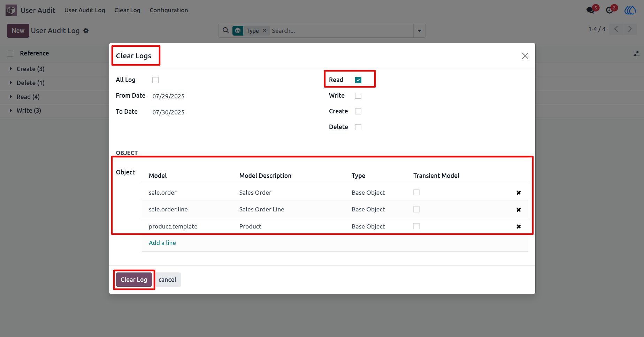The height and width of the screenshot is (337, 644).
Task: Click the Add a line link
Action: click(x=162, y=243)
